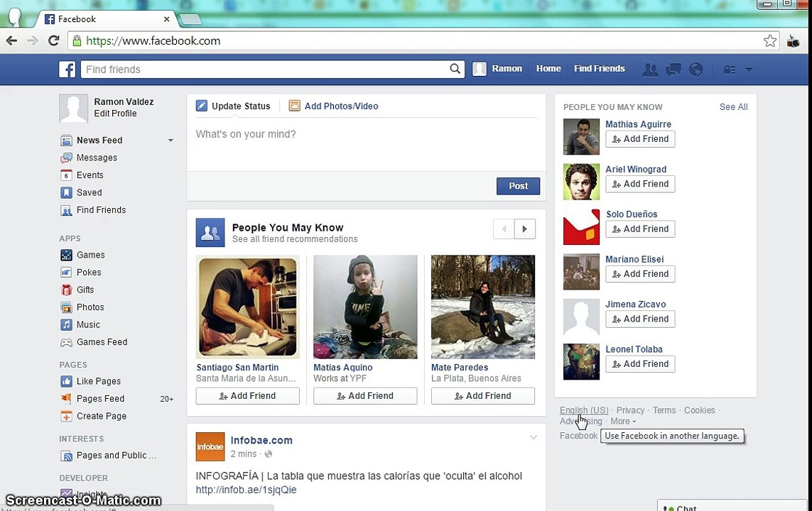Open the notifications globe icon

[696, 70]
